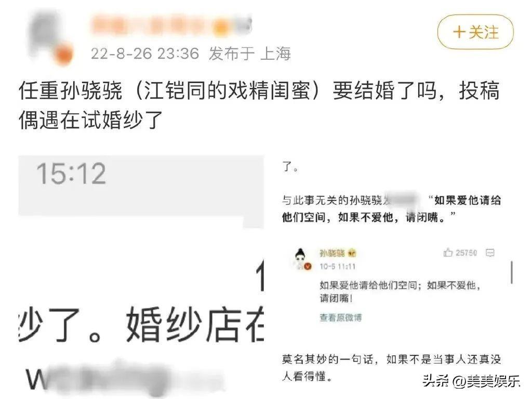532x399 pixels.
Task: Click the +关注 follow button
Action: [x=475, y=33]
